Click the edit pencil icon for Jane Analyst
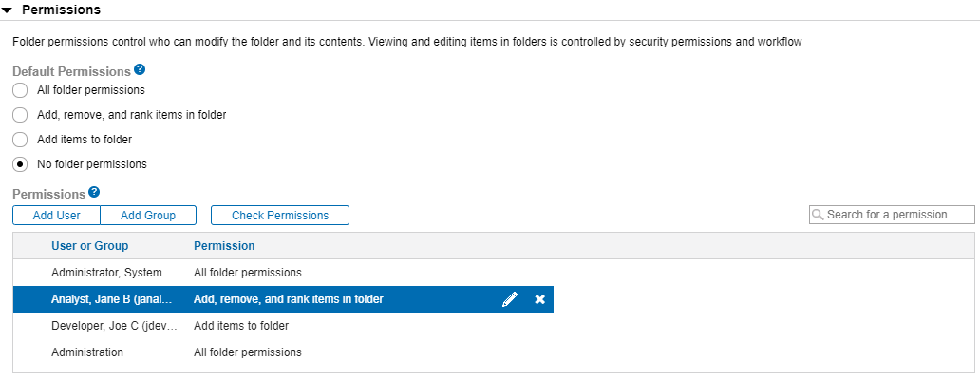Viewport: 980px width, 380px height. click(510, 299)
